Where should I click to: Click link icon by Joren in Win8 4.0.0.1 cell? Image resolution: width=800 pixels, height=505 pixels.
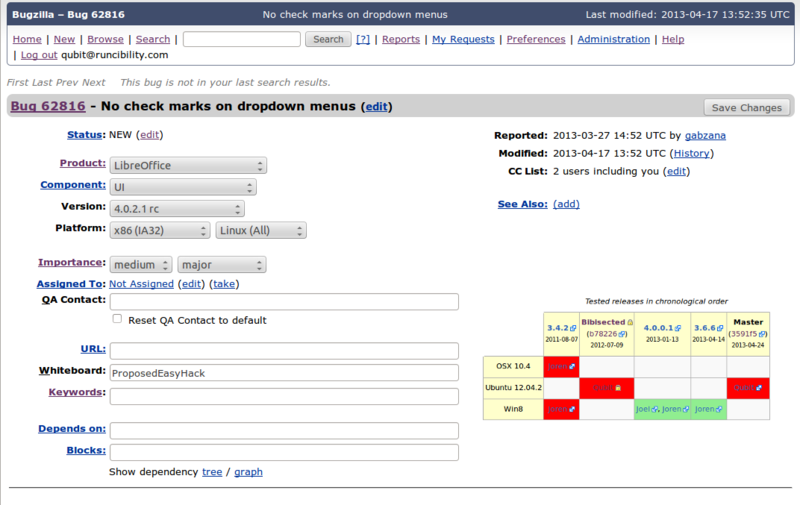[x=686, y=409]
